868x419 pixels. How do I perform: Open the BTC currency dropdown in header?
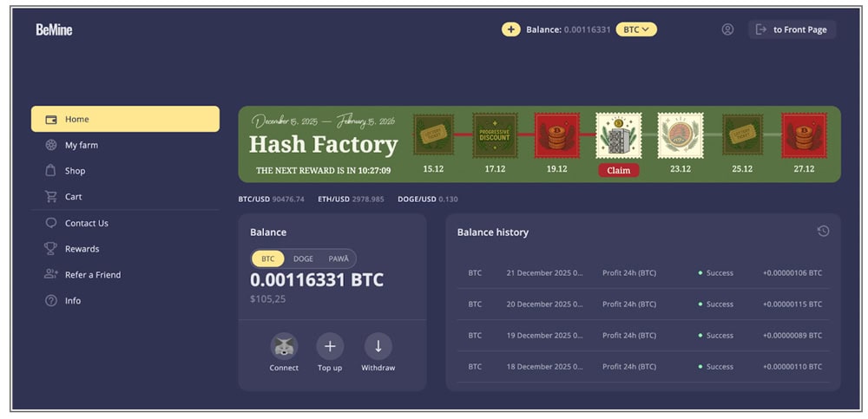click(636, 29)
